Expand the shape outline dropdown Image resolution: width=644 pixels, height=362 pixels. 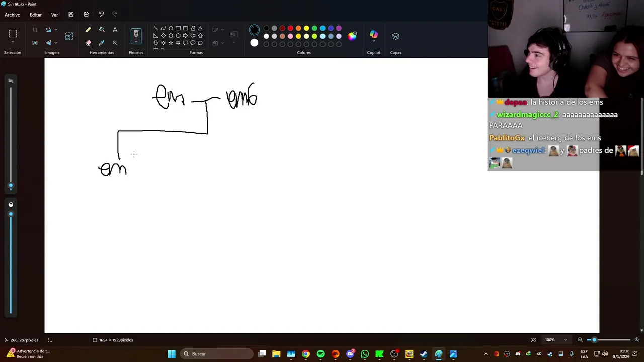pyautogui.click(x=222, y=30)
